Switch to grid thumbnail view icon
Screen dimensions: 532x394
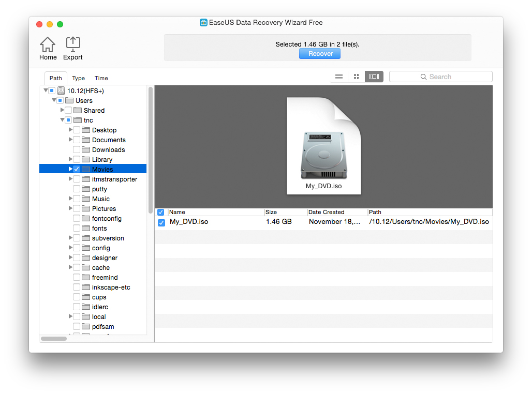click(356, 77)
